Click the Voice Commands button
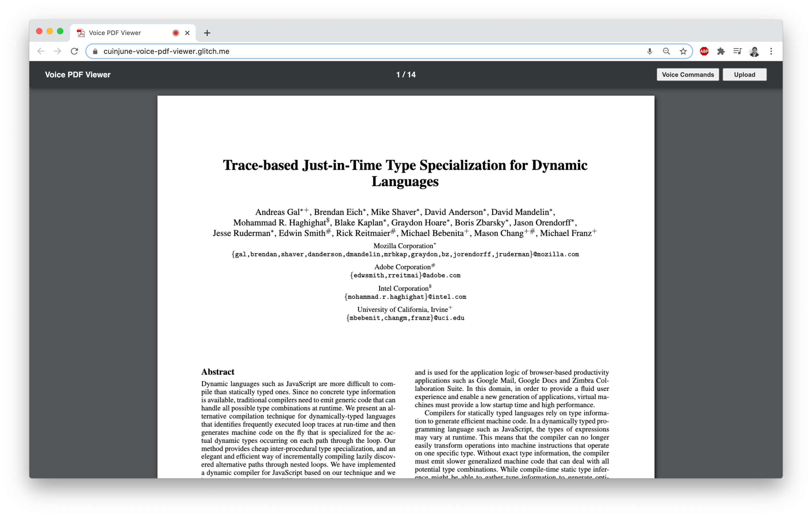The width and height of the screenshot is (812, 517). pyautogui.click(x=688, y=74)
